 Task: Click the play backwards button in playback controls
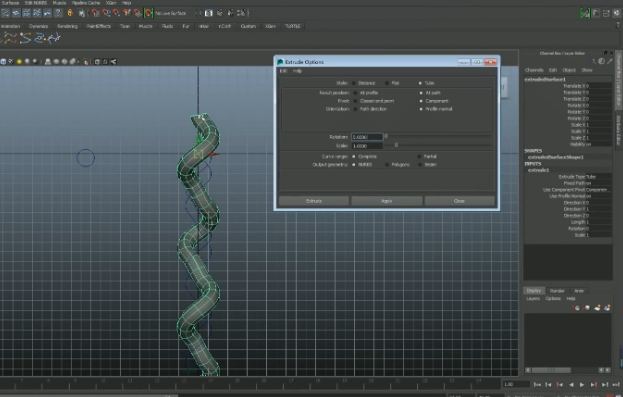tap(571, 384)
